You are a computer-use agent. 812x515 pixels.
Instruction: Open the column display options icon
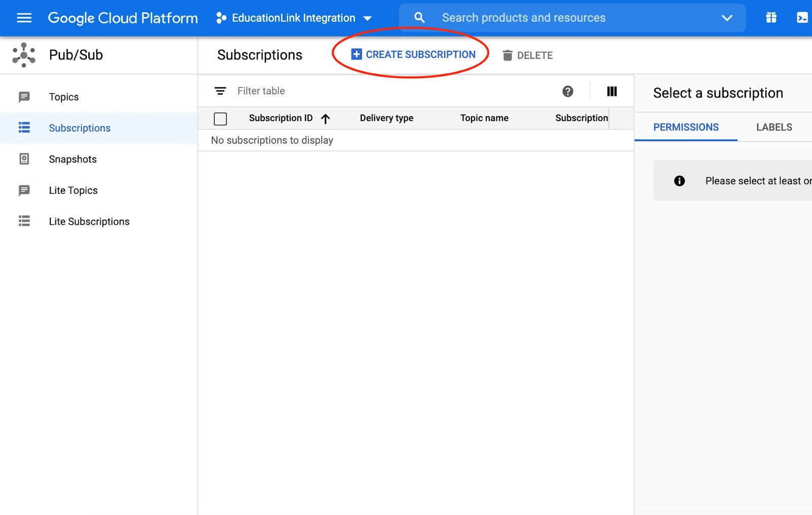[x=612, y=91]
